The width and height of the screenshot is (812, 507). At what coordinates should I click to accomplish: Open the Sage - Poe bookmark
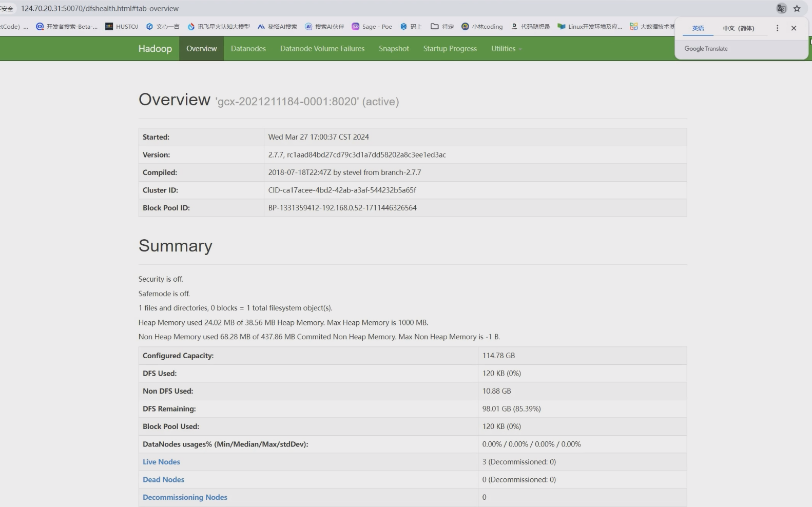coord(372,27)
